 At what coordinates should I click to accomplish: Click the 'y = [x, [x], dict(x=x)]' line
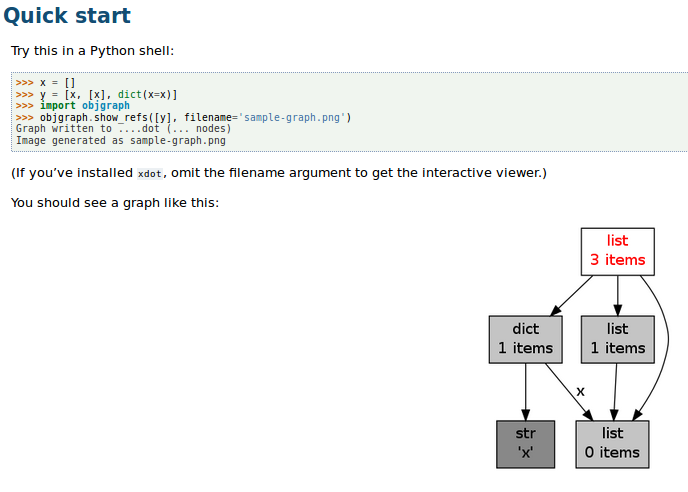108,94
